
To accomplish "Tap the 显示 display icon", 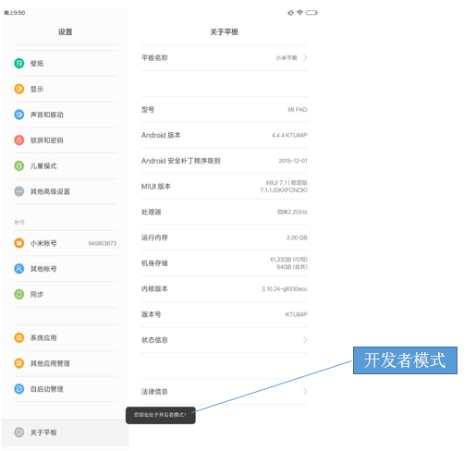I will click(19, 89).
